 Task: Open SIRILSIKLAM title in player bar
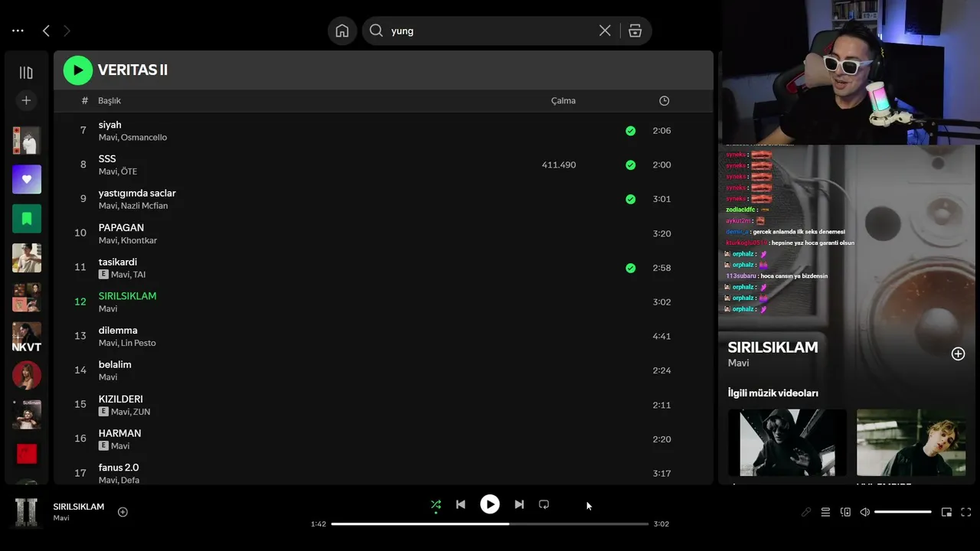[79, 507]
